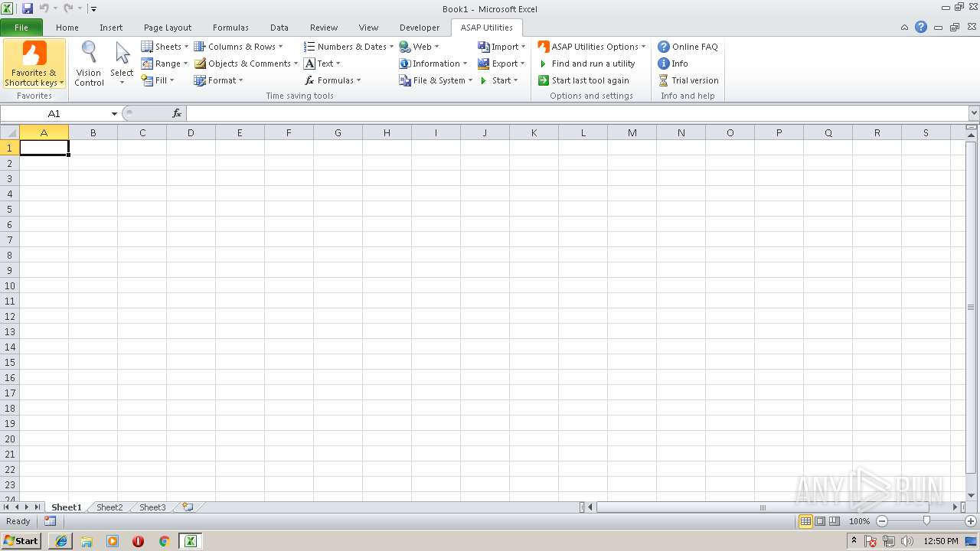This screenshot has height=551, width=980.
Task: Click the horizontal scrollbar thumb
Action: click(763, 507)
